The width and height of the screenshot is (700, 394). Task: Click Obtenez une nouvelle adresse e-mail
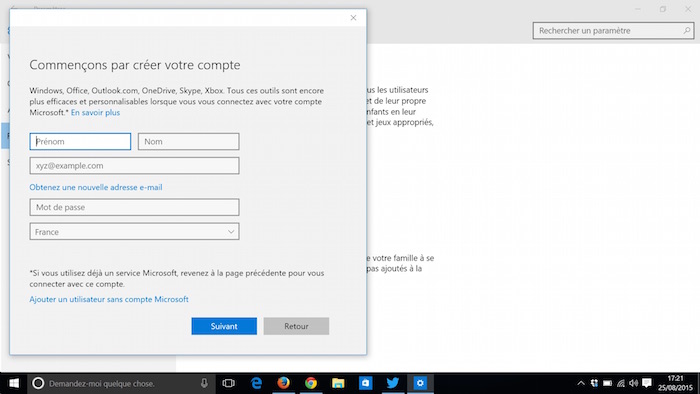click(96, 187)
